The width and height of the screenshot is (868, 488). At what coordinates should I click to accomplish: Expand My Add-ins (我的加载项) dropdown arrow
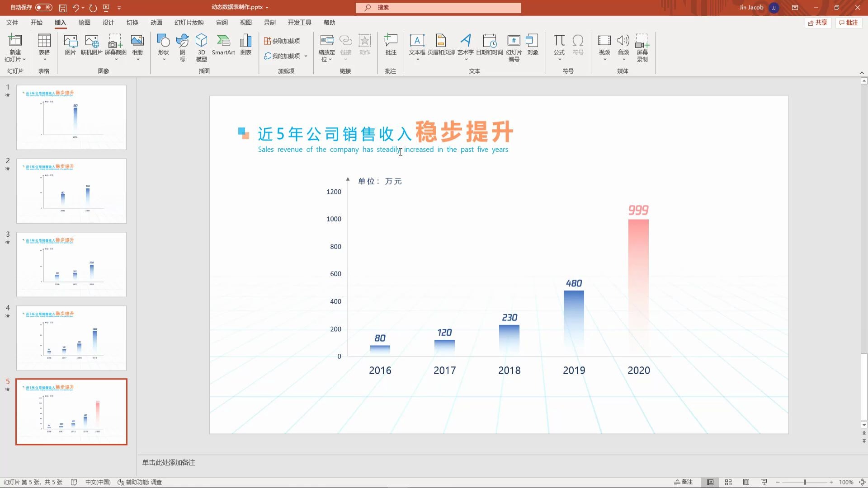point(306,56)
